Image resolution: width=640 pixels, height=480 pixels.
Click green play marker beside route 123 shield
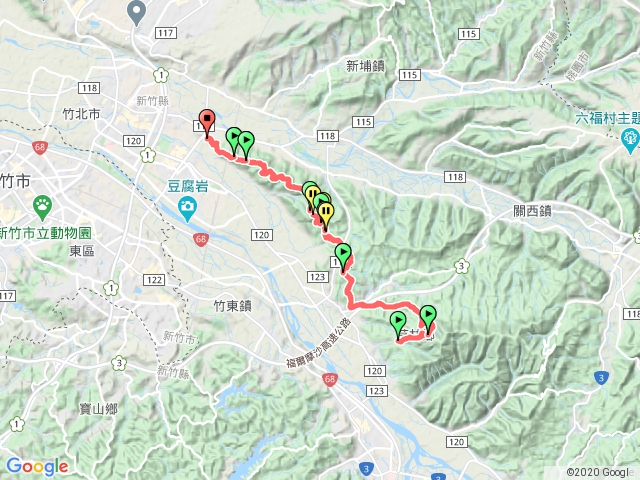pyautogui.click(x=343, y=256)
